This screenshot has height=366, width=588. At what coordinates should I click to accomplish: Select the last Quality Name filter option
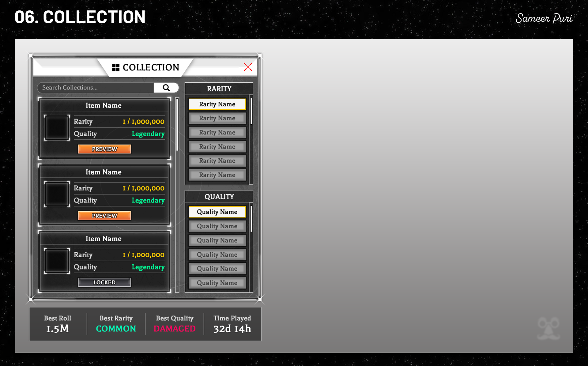(x=217, y=283)
